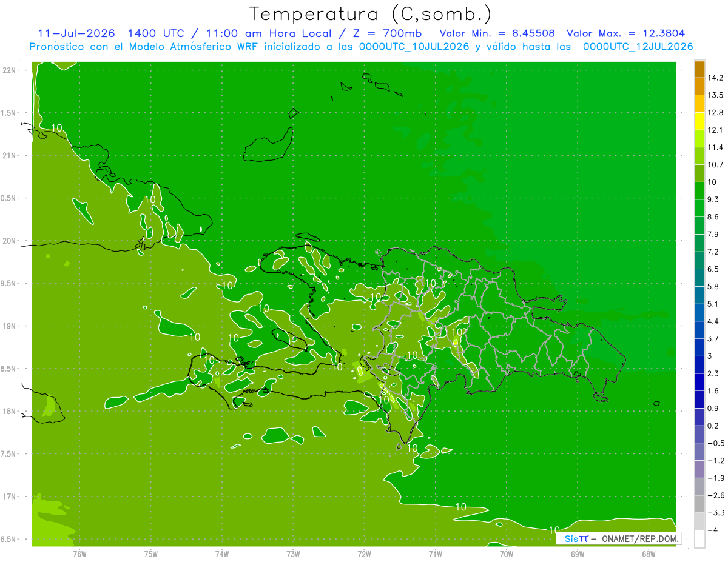Pick the orange swatch above 14.2

tap(699, 69)
